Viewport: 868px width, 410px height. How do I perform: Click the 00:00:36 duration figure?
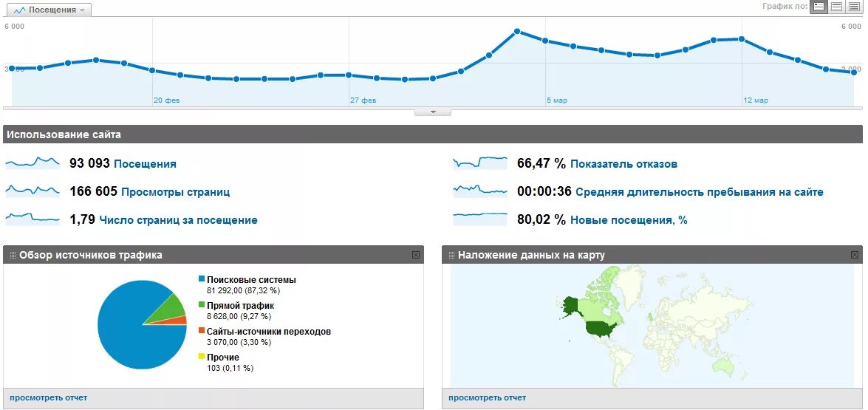pos(544,192)
